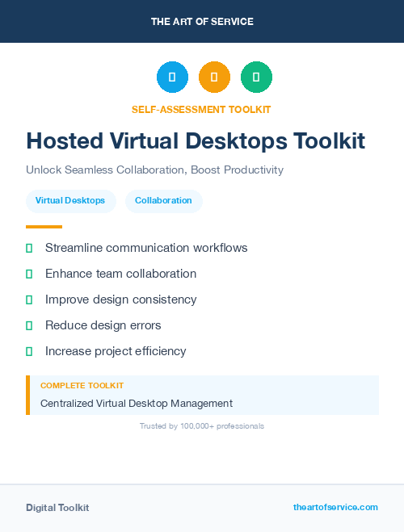Image resolution: width=404 pixels, height=532 pixels.
Task: Click the bullet icon beside Improve design consistency
Action: 29,300
